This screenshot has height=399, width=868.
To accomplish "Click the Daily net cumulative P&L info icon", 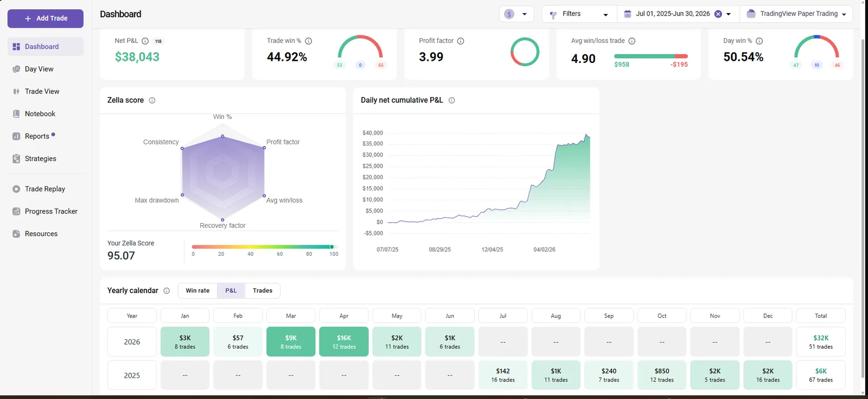I will click(x=452, y=100).
